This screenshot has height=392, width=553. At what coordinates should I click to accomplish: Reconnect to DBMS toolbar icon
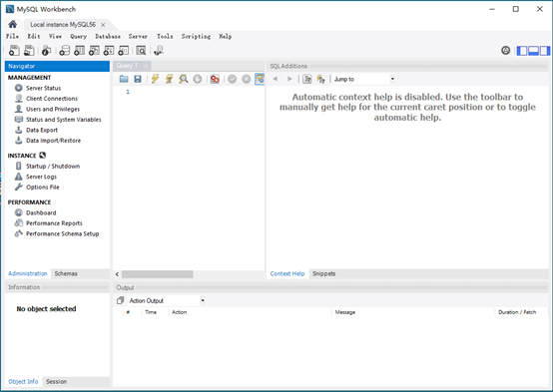(159, 51)
